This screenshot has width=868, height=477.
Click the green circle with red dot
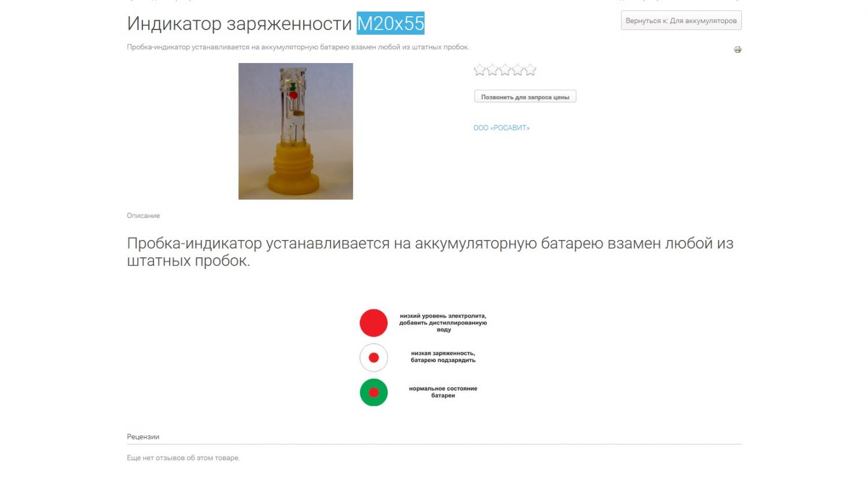click(374, 393)
